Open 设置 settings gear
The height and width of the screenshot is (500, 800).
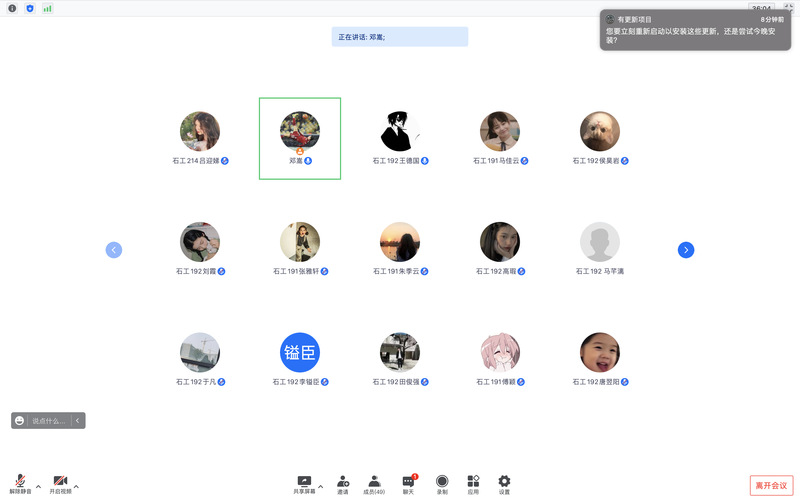coord(504,483)
